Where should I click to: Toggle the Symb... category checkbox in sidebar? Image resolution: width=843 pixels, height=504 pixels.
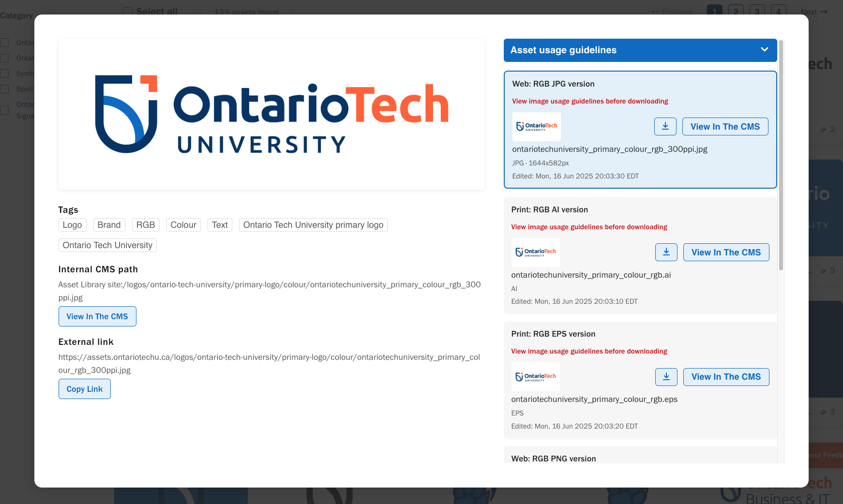[x=4, y=74]
